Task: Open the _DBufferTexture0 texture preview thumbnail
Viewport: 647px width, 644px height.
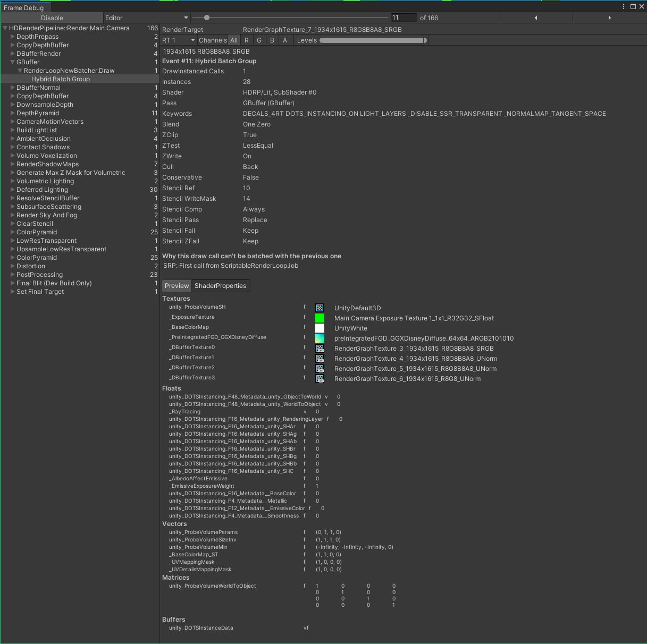Action: click(x=320, y=348)
